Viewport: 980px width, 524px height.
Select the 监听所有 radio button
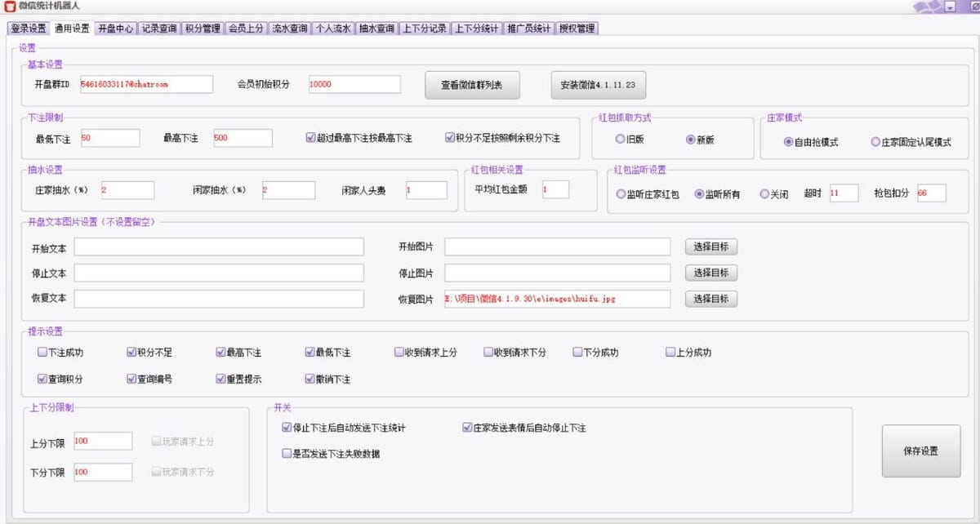click(x=716, y=194)
